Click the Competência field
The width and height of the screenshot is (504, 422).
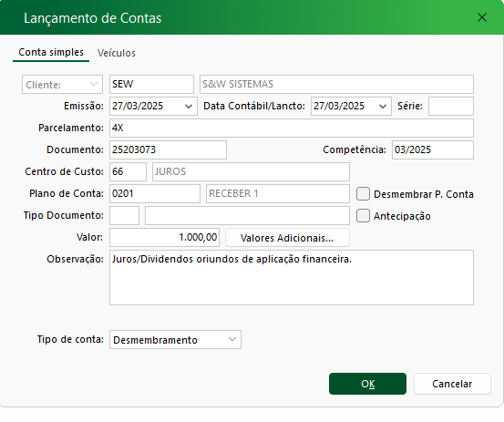(x=433, y=149)
